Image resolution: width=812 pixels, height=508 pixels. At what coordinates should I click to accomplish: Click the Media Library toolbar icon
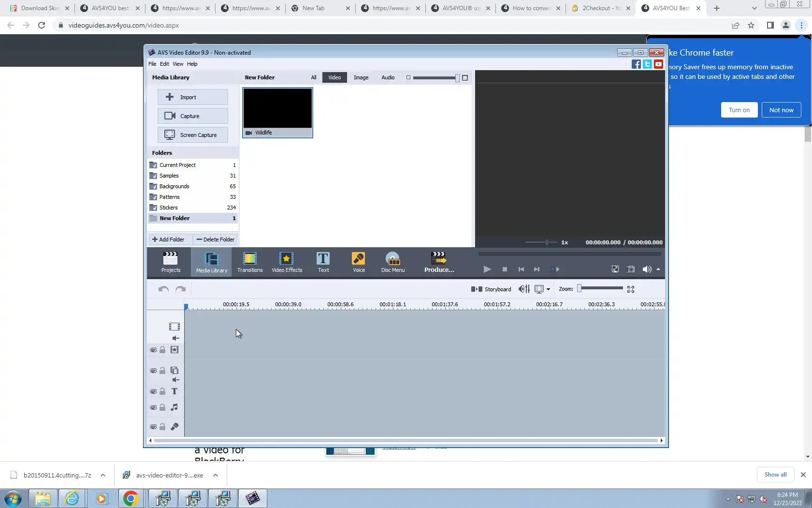(x=212, y=262)
